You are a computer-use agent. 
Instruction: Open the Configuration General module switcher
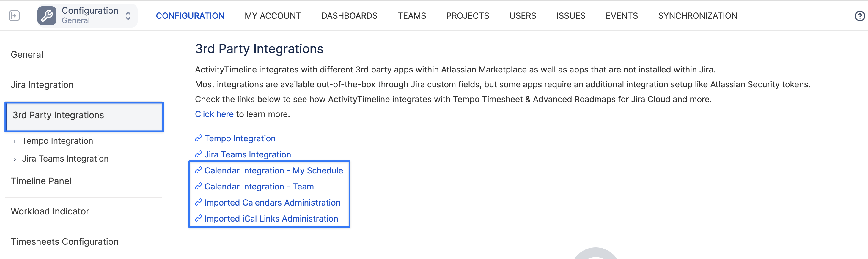87,15
